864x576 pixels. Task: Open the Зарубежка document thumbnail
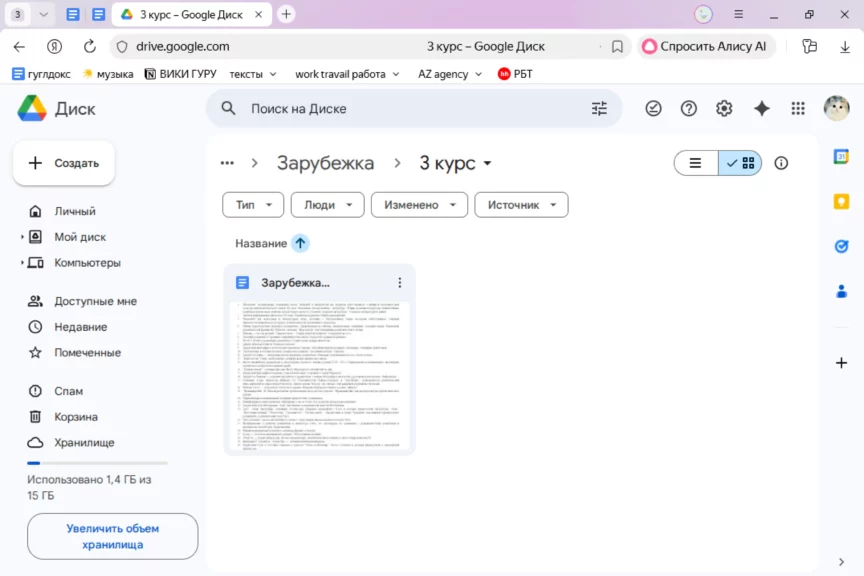(x=318, y=375)
